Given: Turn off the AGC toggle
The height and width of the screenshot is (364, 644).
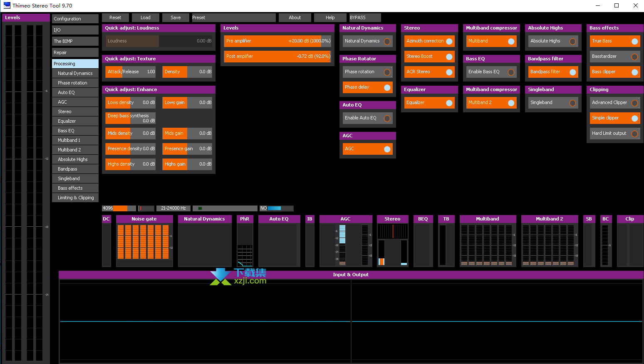Looking at the screenshot, I should tap(367, 149).
